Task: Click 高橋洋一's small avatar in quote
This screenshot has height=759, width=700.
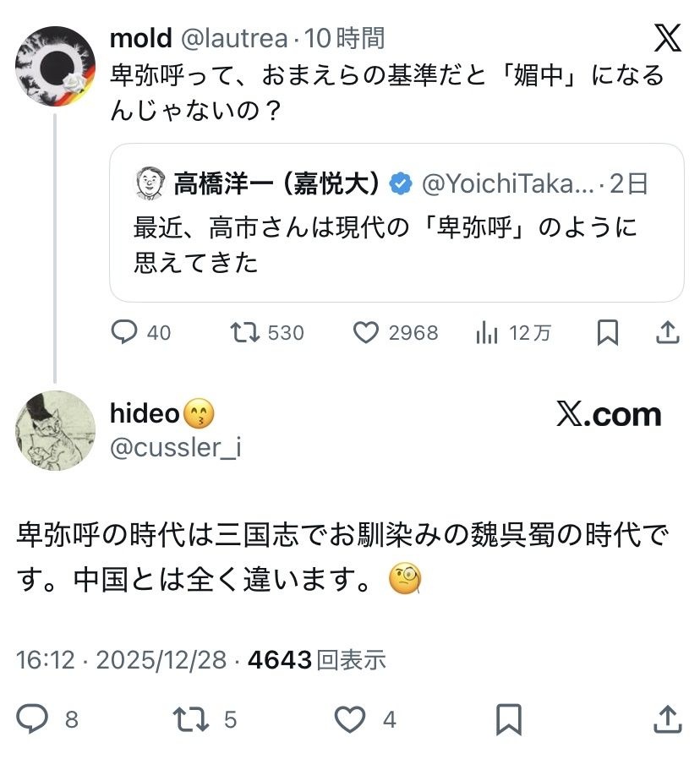Action: [150, 183]
